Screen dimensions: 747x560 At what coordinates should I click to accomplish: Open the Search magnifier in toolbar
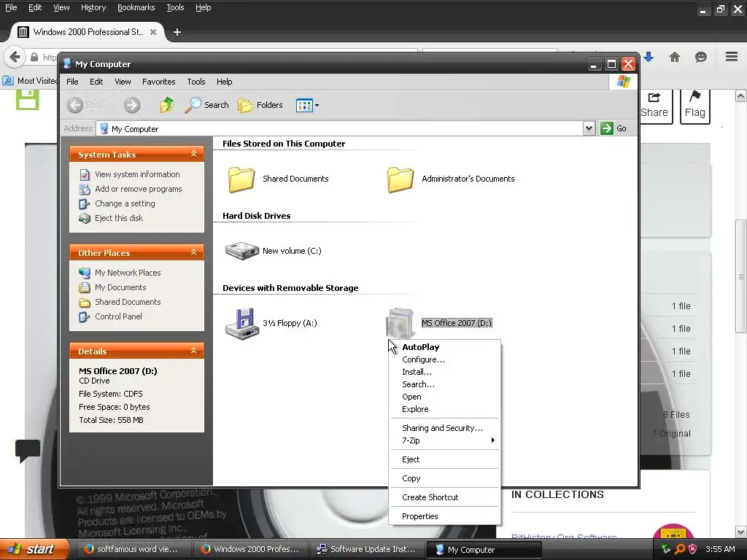pyautogui.click(x=206, y=105)
